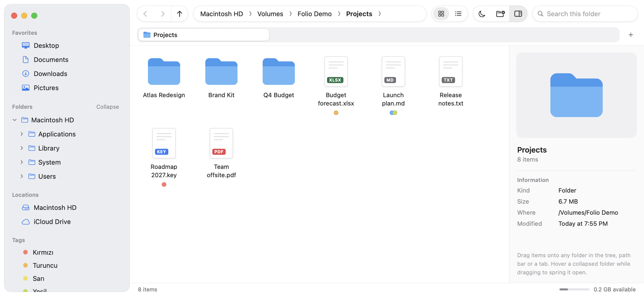This screenshot has height=296, width=644.
Task: Click Volumes in the path bar
Action: click(270, 14)
